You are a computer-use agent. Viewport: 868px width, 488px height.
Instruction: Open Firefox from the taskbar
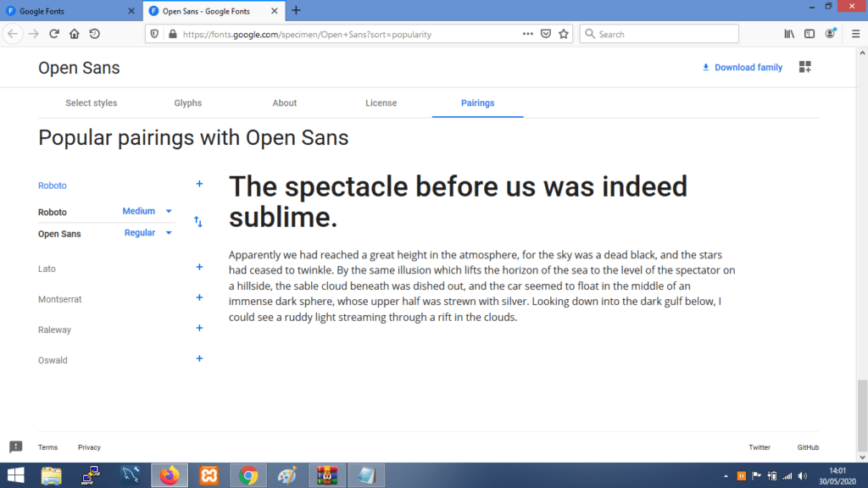pyautogui.click(x=170, y=475)
